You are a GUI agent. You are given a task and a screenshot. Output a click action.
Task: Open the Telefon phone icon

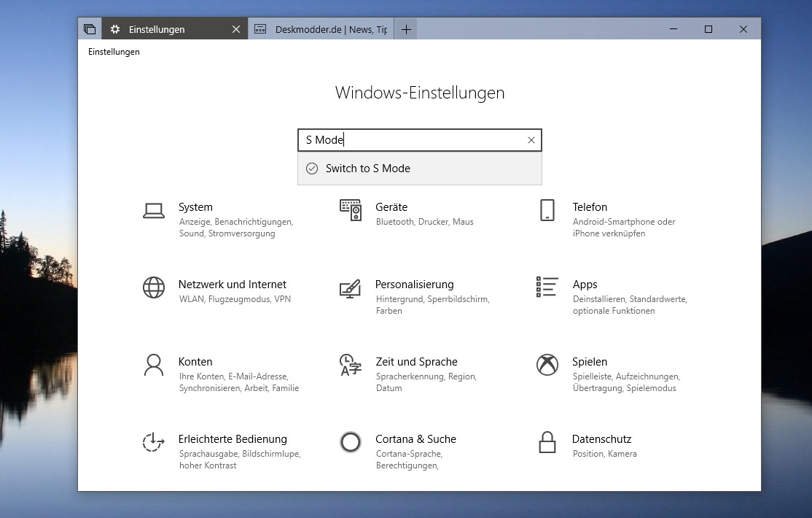[x=547, y=210]
